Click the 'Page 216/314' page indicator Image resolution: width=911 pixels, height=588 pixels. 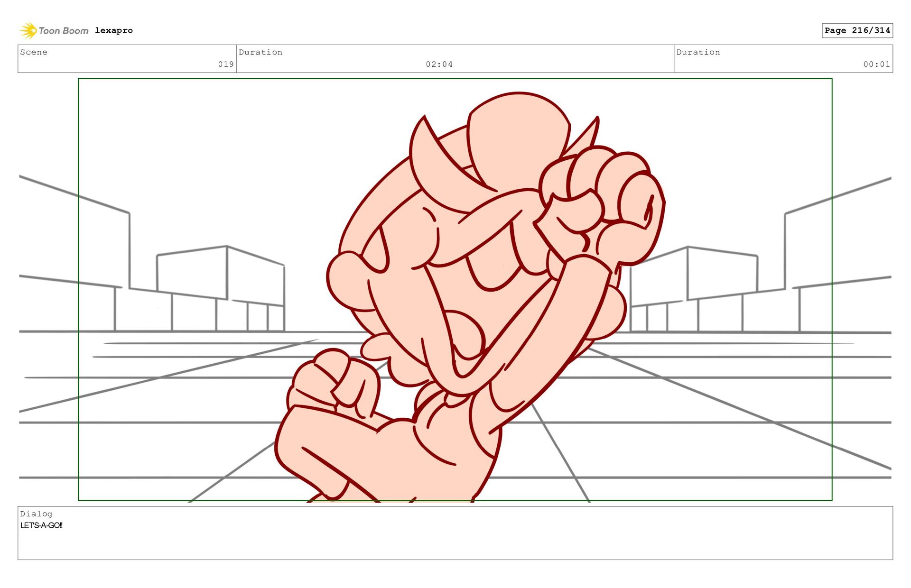pyautogui.click(x=857, y=30)
